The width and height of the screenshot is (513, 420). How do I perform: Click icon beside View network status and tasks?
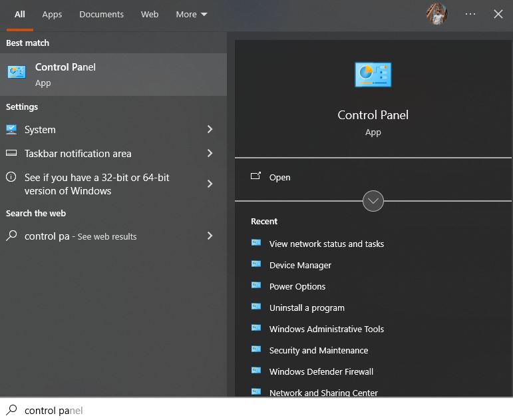256,242
